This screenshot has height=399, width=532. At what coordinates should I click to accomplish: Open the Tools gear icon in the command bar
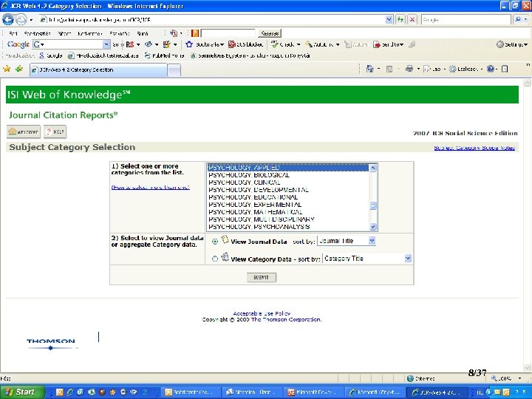[452, 69]
